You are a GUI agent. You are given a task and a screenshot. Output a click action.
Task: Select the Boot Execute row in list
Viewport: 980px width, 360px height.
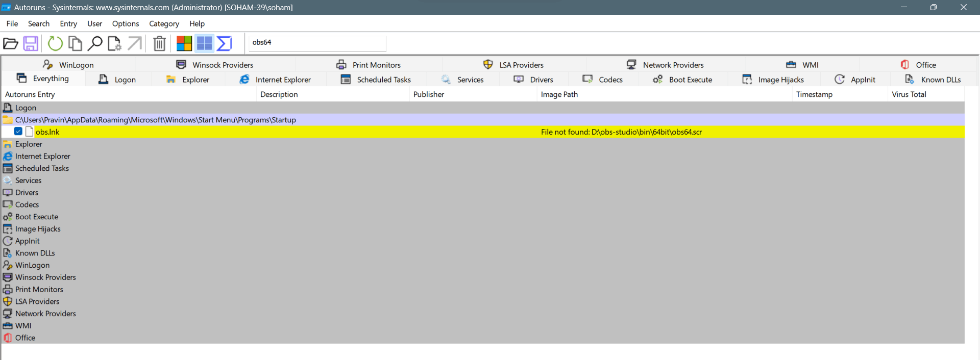tap(483, 217)
